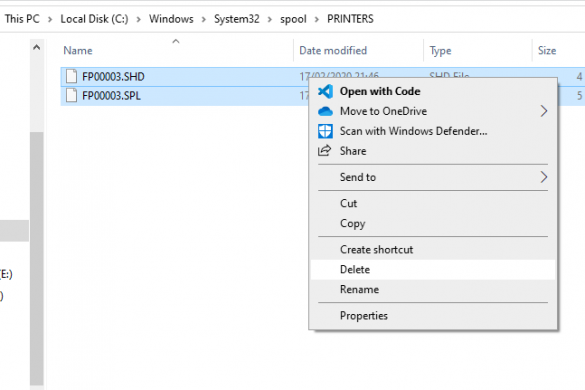
Task: Open chevron dropdown after This PC
Action: tap(50, 19)
